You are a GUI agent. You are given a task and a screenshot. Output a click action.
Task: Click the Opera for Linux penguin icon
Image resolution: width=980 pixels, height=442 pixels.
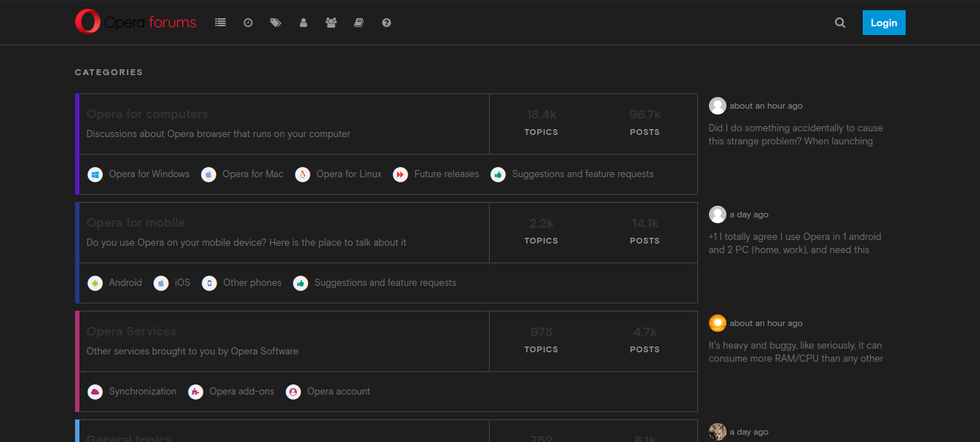click(x=302, y=174)
